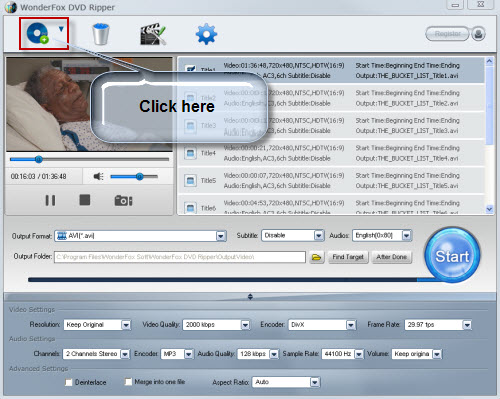
Task: Click the Register button
Action: click(x=447, y=34)
